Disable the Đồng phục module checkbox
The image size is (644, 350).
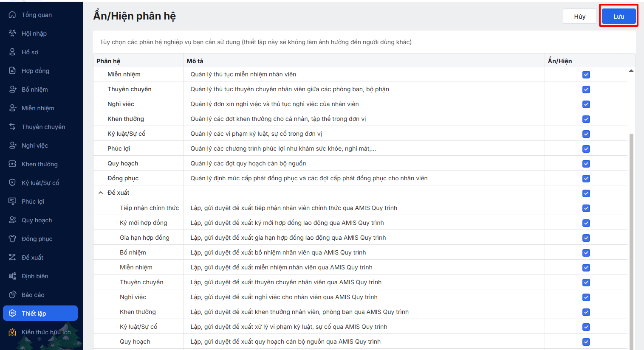(586, 179)
